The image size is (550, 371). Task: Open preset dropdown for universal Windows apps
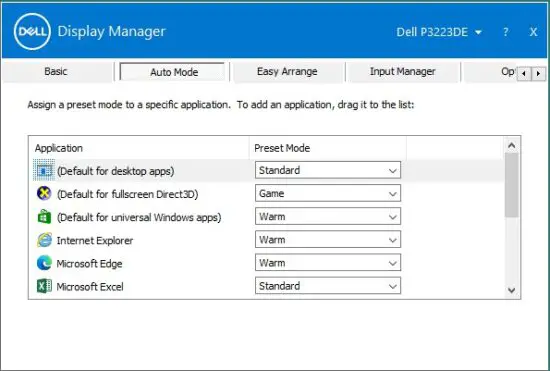tap(328, 216)
